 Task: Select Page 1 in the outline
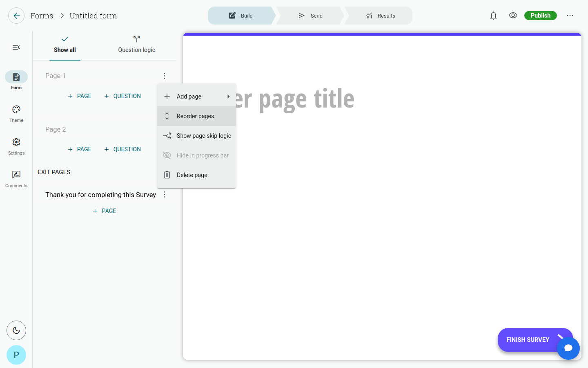56,76
